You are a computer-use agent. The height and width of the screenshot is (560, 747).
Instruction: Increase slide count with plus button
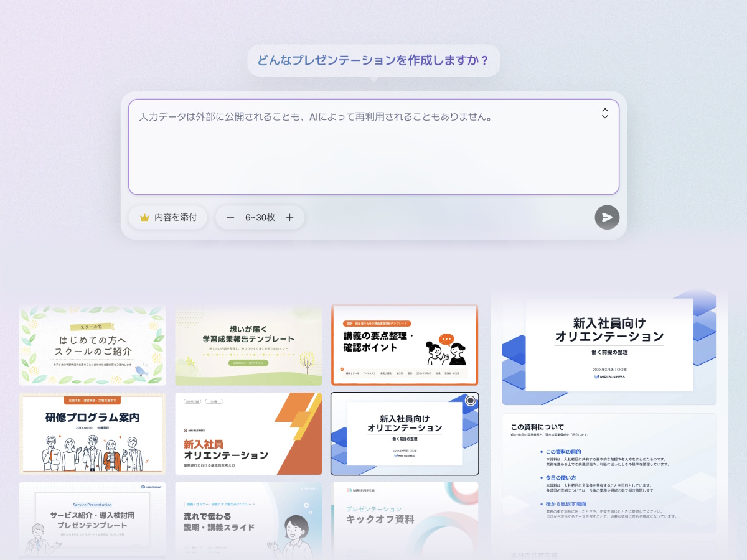(x=289, y=217)
